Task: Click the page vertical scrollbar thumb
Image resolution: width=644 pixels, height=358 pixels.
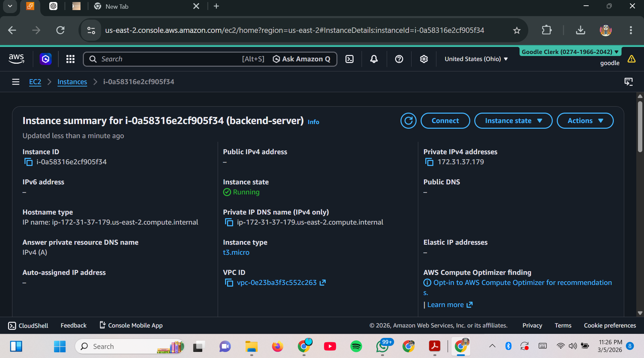Action: (x=640, y=127)
